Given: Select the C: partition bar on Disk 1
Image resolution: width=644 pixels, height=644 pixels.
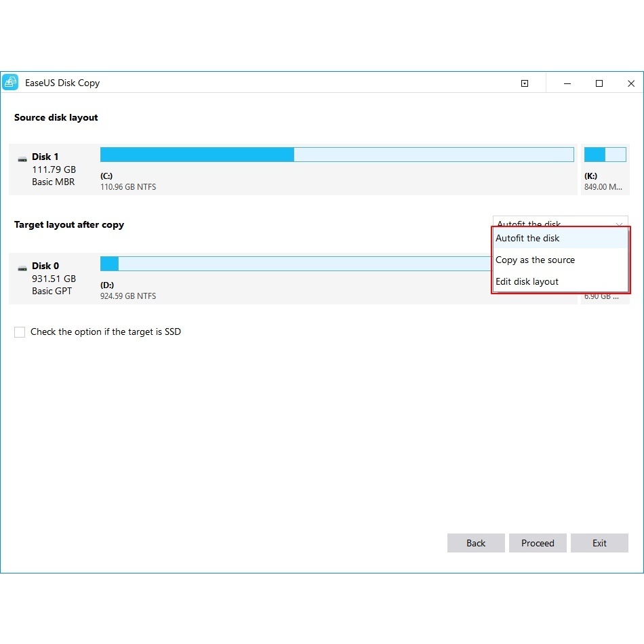Looking at the screenshot, I should [x=337, y=155].
